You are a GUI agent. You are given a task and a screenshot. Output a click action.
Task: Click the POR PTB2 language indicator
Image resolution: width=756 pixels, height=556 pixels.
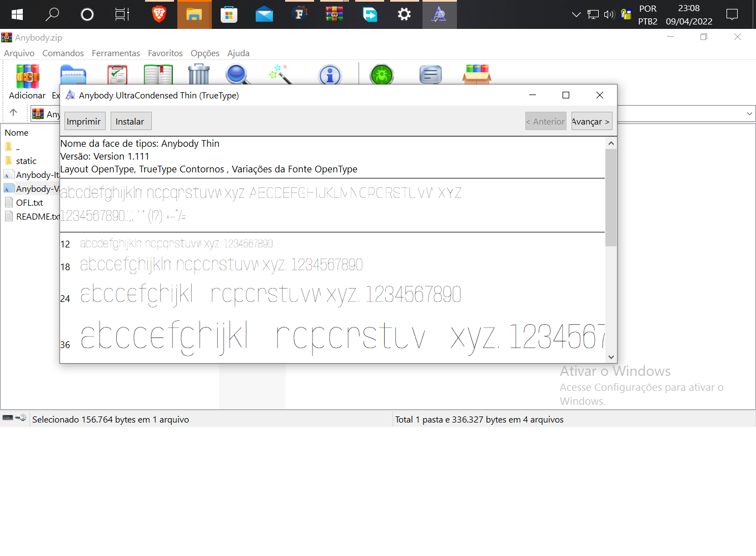coord(648,14)
